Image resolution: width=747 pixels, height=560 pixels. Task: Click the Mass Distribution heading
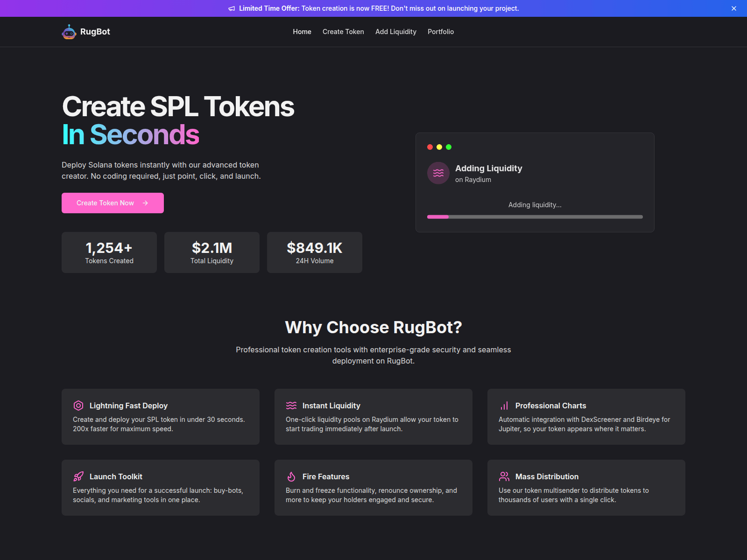[x=547, y=476]
